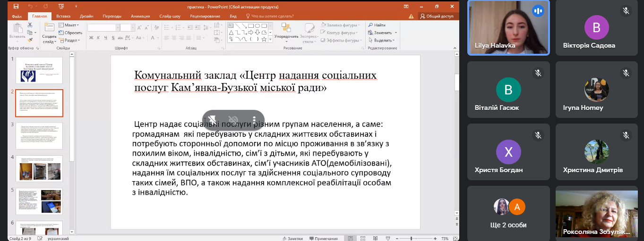Fit slide to window icon
The image size is (644, 241).
click(455, 239)
